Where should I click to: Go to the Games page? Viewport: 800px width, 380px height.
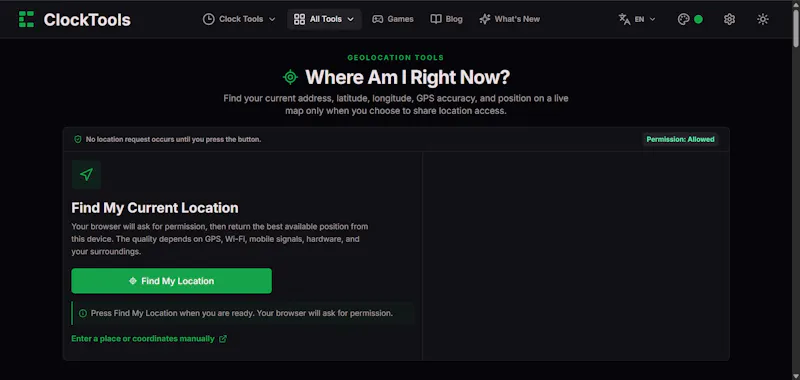click(x=392, y=19)
